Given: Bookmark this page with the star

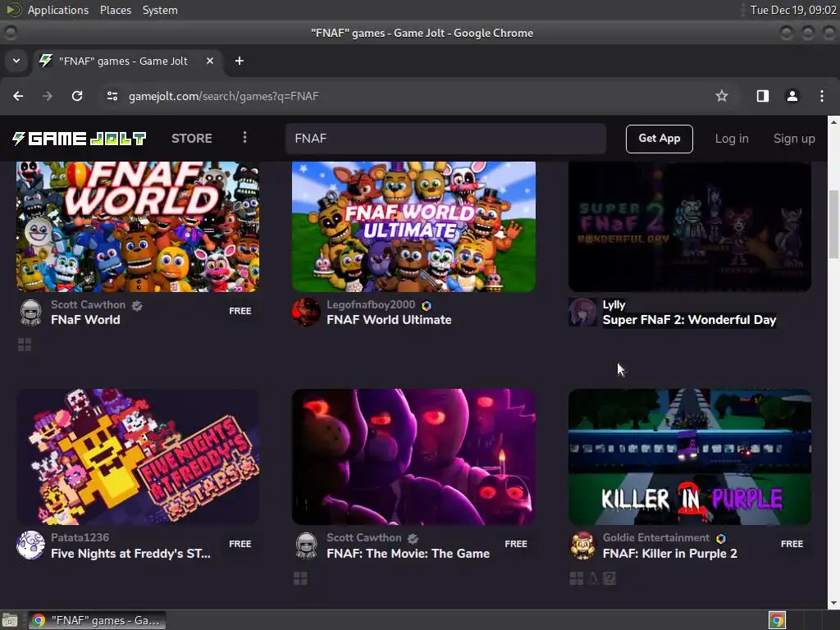Looking at the screenshot, I should click(722, 96).
